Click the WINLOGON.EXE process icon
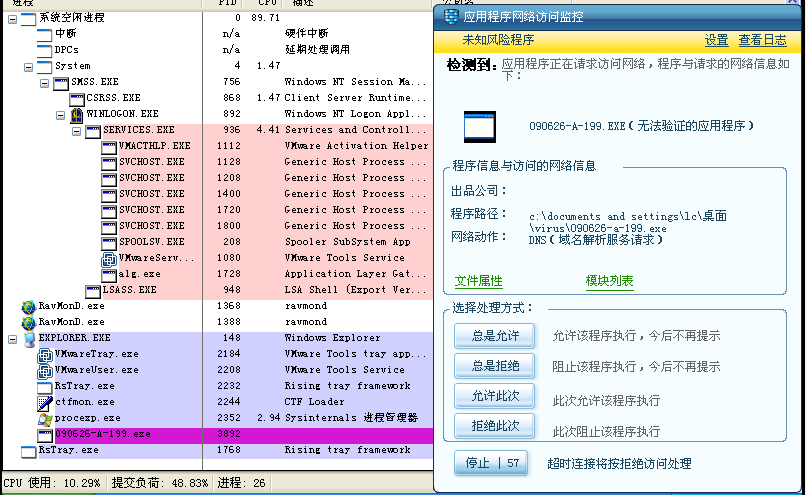The width and height of the screenshot is (807, 495). click(x=77, y=114)
